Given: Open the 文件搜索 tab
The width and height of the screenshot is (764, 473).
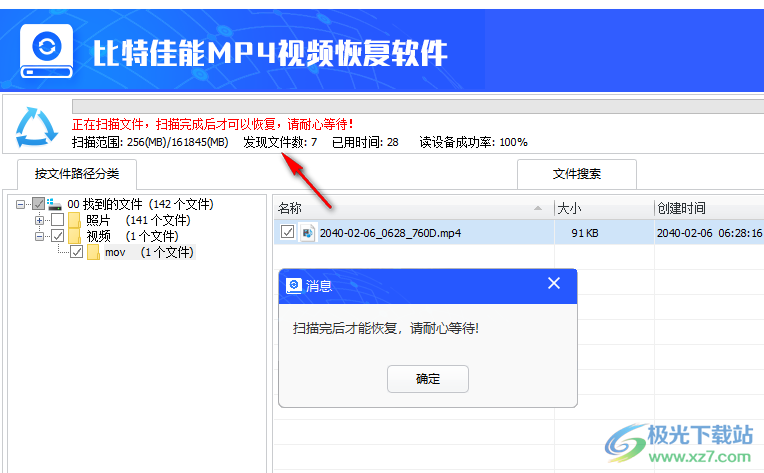Looking at the screenshot, I should click(577, 174).
